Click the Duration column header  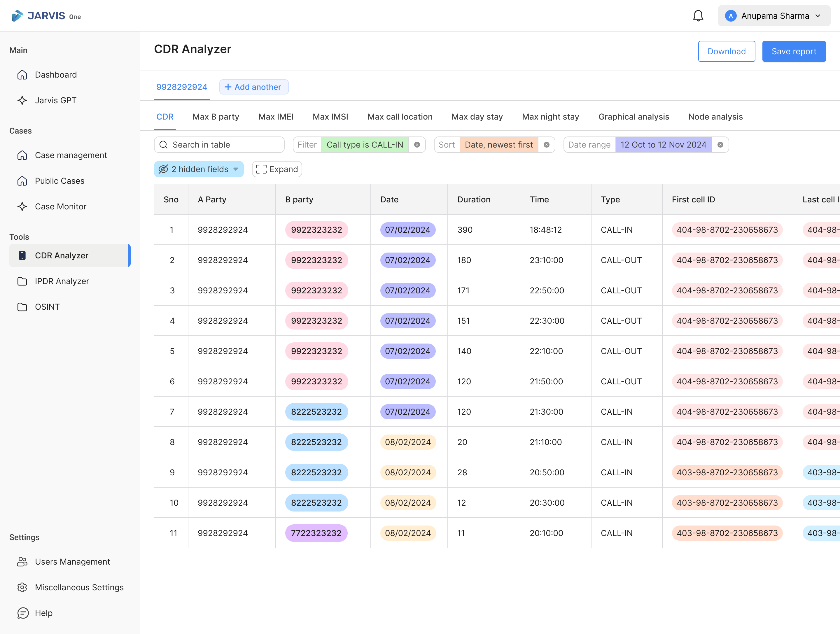[483, 200]
